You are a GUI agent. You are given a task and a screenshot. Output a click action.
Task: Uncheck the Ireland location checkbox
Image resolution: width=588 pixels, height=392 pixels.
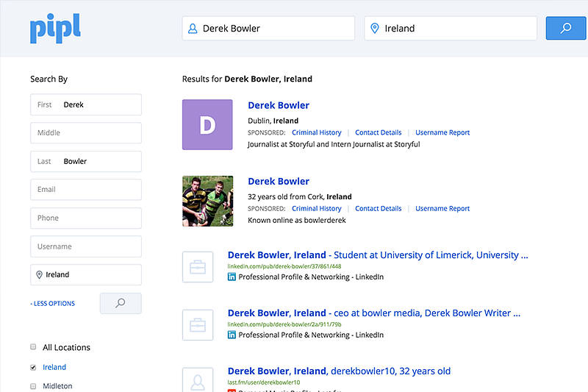33,367
